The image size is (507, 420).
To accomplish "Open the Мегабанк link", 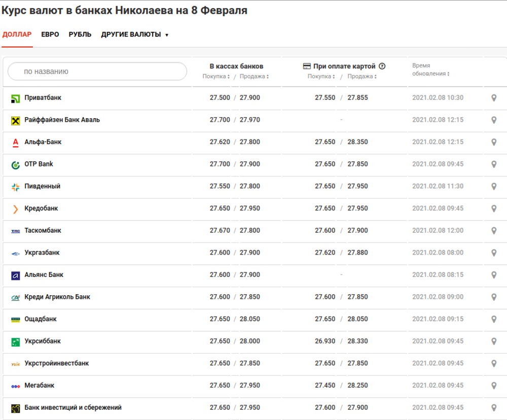I will pos(40,386).
